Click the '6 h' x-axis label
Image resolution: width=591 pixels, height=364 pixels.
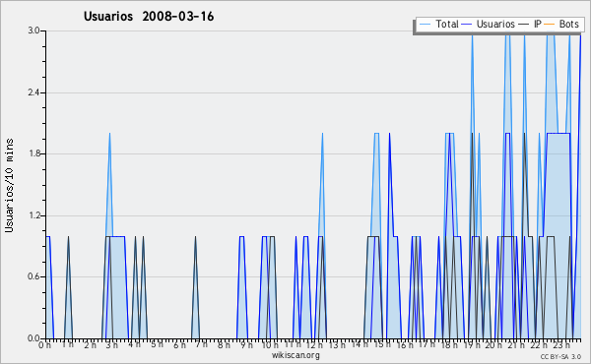tap(179, 345)
